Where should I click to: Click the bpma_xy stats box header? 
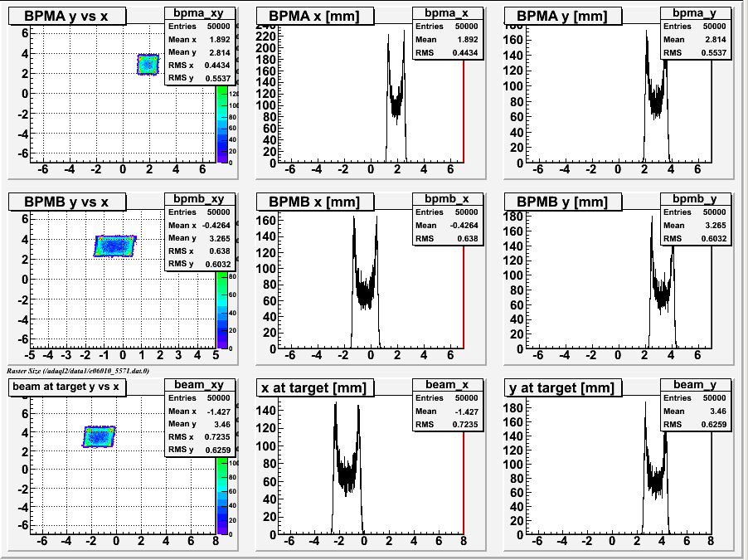point(200,13)
